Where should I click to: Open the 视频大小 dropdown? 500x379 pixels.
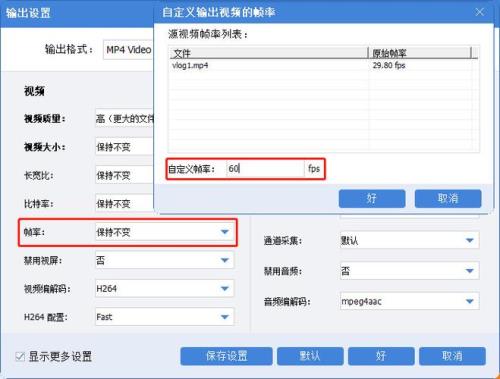(124, 147)
